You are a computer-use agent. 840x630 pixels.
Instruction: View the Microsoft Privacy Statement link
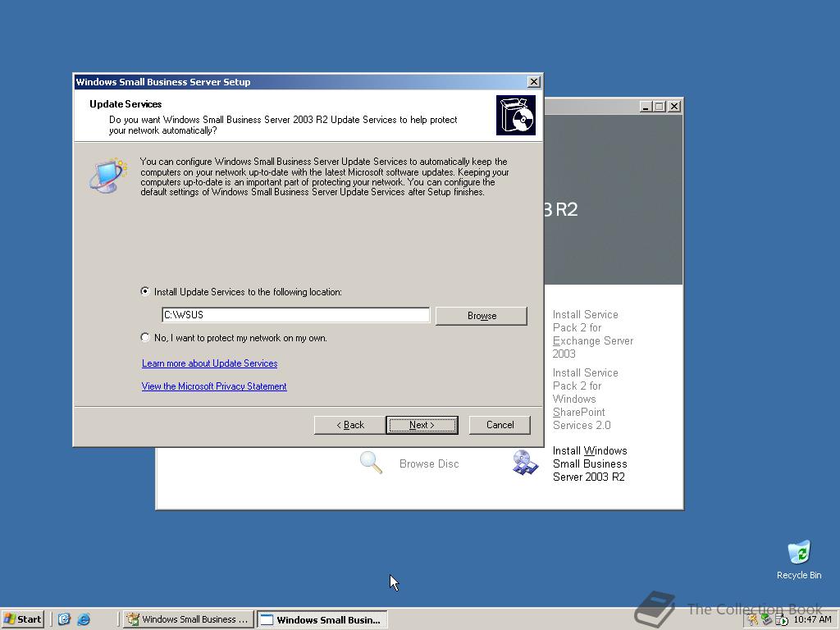point(214,386)
